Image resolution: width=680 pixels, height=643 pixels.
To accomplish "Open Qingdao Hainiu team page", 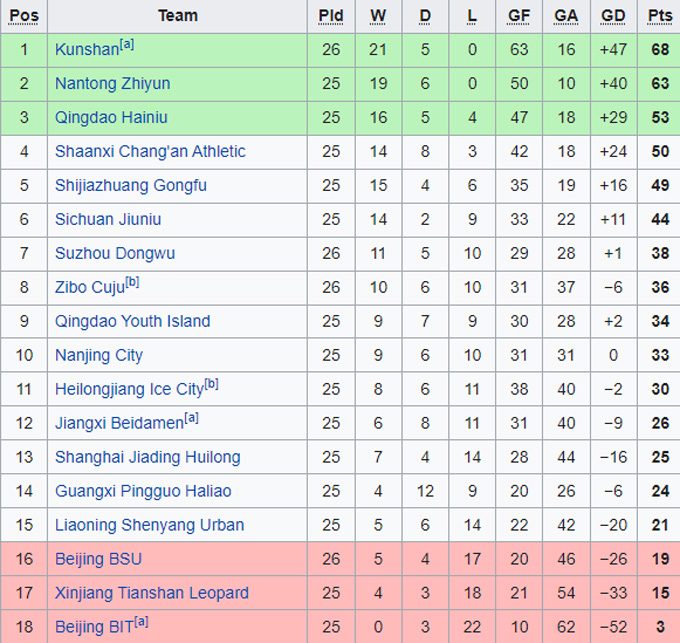I will [x=110, y=118].
